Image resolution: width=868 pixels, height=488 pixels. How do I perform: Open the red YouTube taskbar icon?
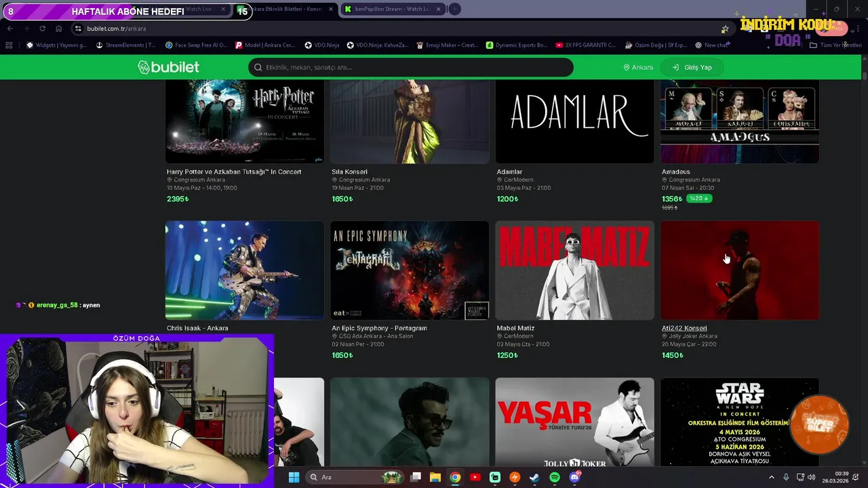[x=475, y=477]
